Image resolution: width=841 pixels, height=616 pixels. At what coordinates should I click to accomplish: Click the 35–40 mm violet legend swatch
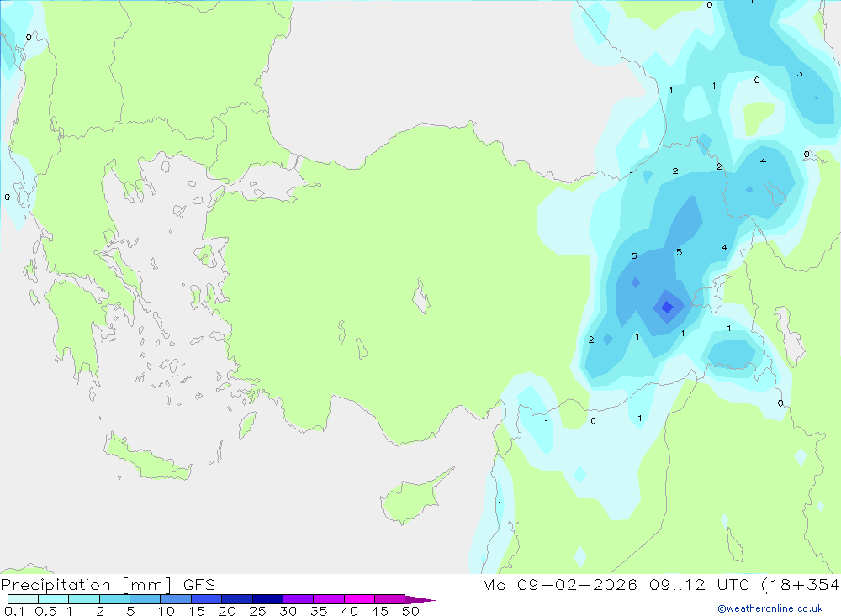[328, 599]
